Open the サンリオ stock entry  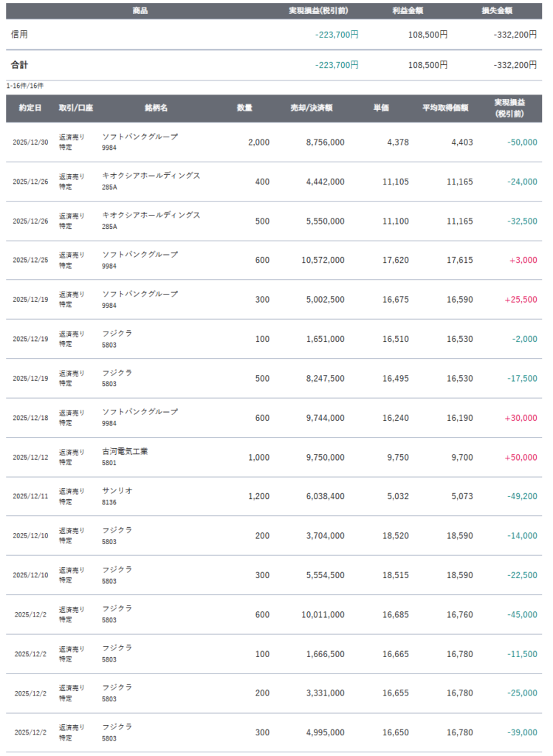(x=117, y=490)
